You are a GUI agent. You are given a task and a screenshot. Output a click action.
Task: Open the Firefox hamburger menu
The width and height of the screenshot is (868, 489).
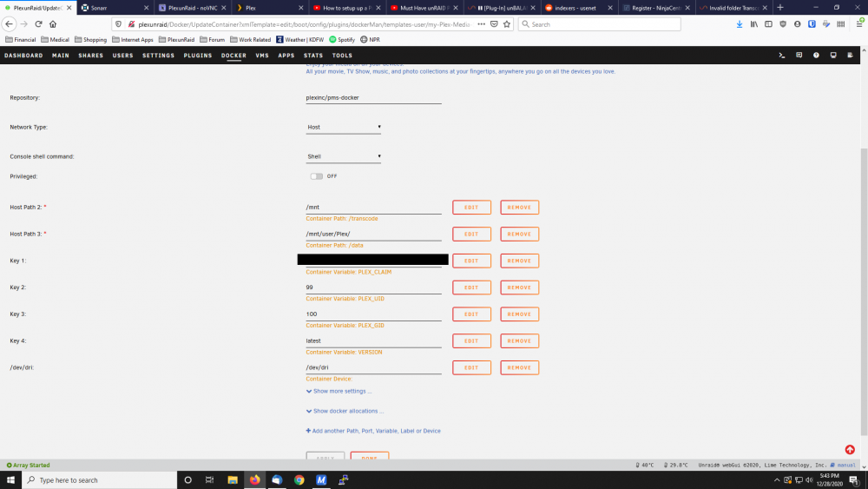(x=859, y=24)
